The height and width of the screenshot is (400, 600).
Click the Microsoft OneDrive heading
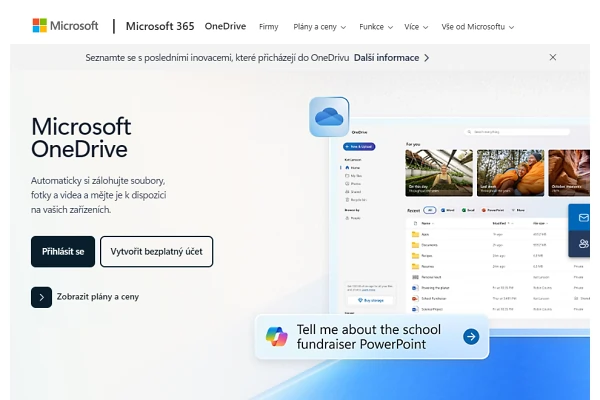[x=81, y=137]
